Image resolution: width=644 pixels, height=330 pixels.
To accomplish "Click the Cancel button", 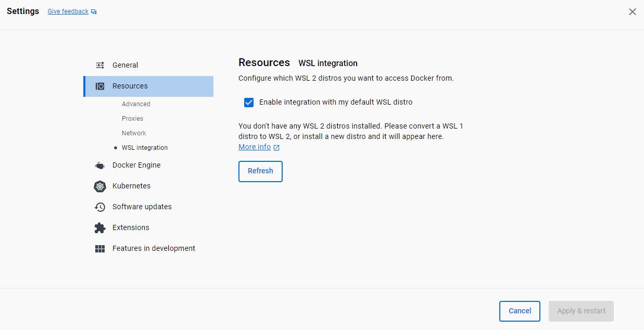I will [520, 311].
